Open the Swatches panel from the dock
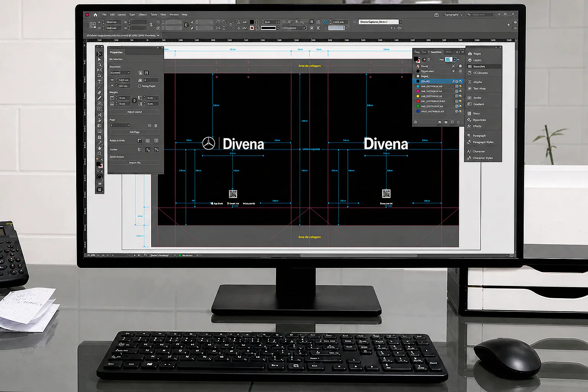Viewport: 588px width, 392px height. tap(483, 66)
